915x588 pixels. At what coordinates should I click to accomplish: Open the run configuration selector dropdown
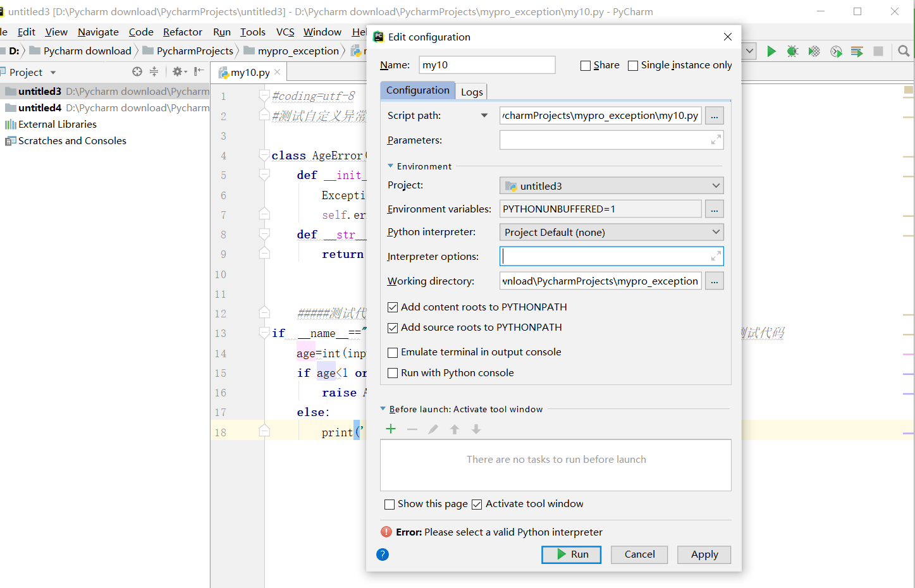[x=750, y=51]
